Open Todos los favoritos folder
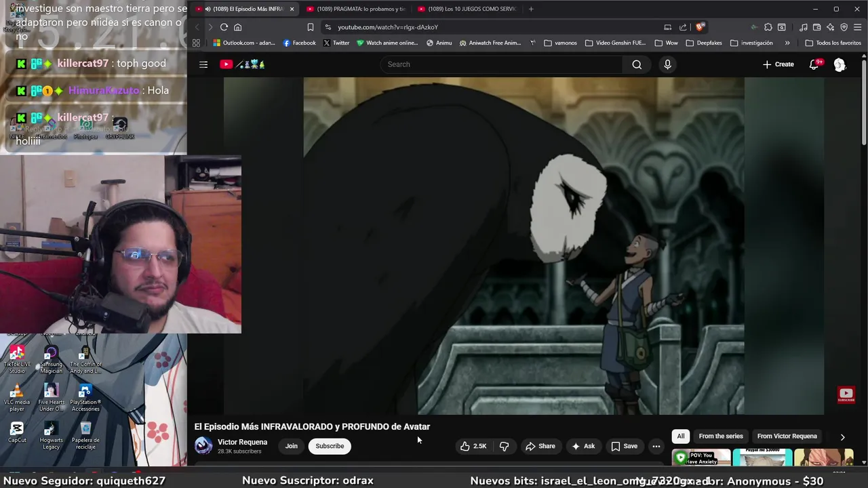868x488 pixels. (833, 43)
